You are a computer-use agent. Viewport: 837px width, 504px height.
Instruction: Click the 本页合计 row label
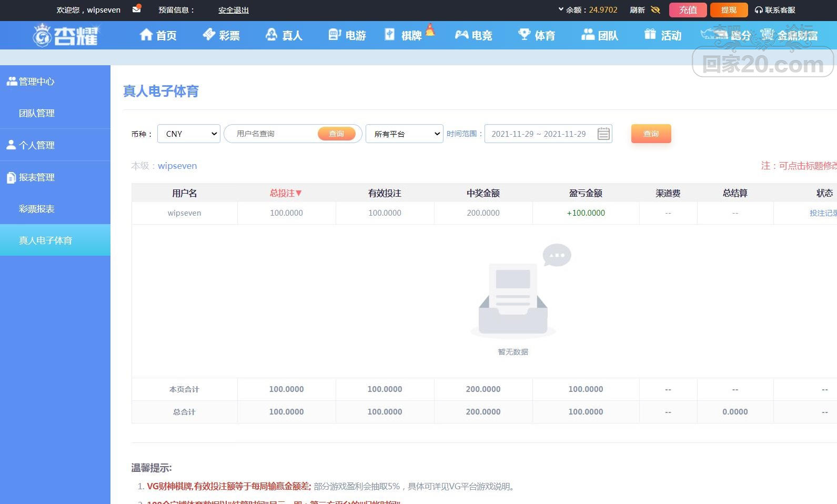[184, 389]
